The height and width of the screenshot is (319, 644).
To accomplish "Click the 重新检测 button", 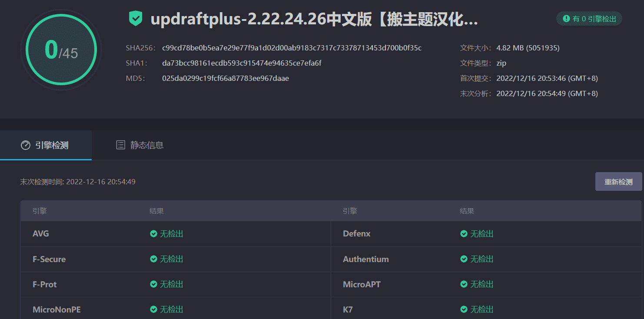I will (618, 182).
